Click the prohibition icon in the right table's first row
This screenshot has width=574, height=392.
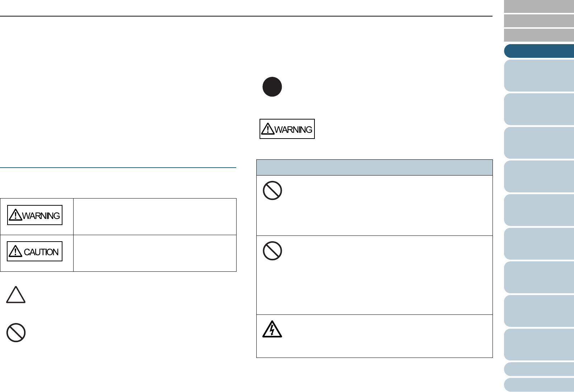pyautogui.click(x=272, y=191)
